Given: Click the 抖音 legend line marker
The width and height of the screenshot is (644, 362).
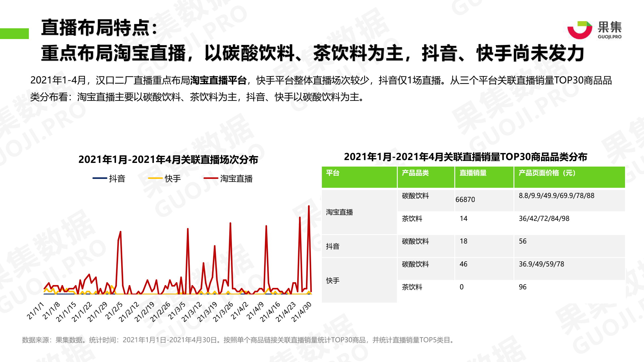Looking at the screenshot, I should [x=100, y=178].
